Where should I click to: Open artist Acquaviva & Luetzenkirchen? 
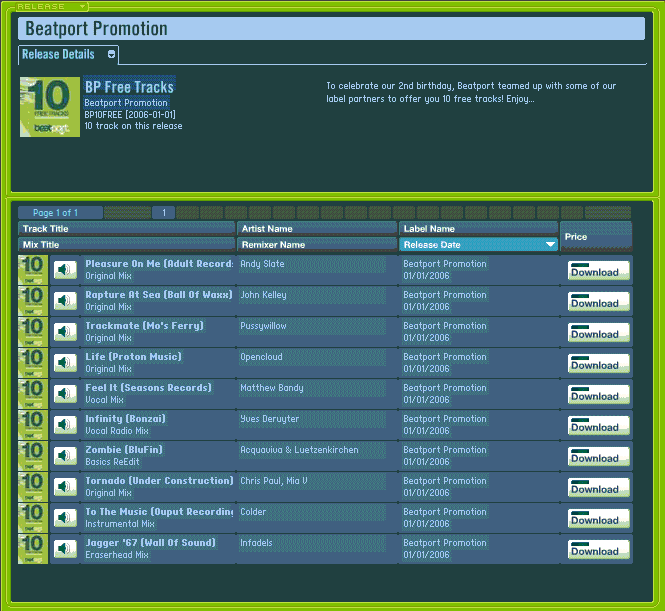coord(299,449)
